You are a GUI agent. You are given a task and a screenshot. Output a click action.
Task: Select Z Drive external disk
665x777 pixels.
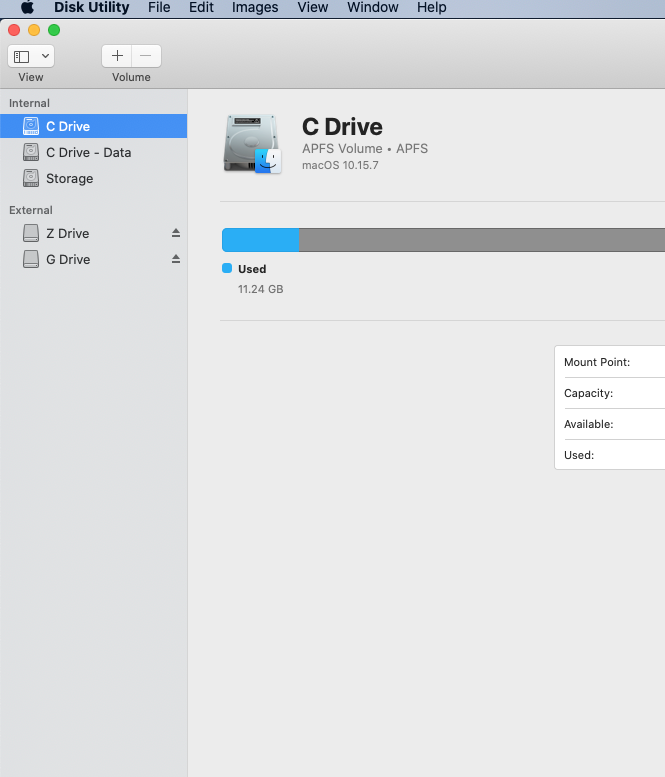[94, 233]
